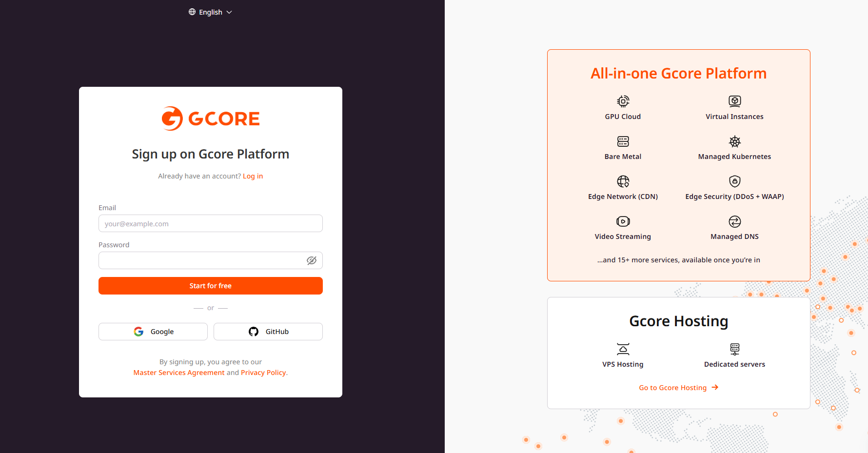The image size is (868, 453).
Task: Click the Gcore logo
Action: point(211,118)
